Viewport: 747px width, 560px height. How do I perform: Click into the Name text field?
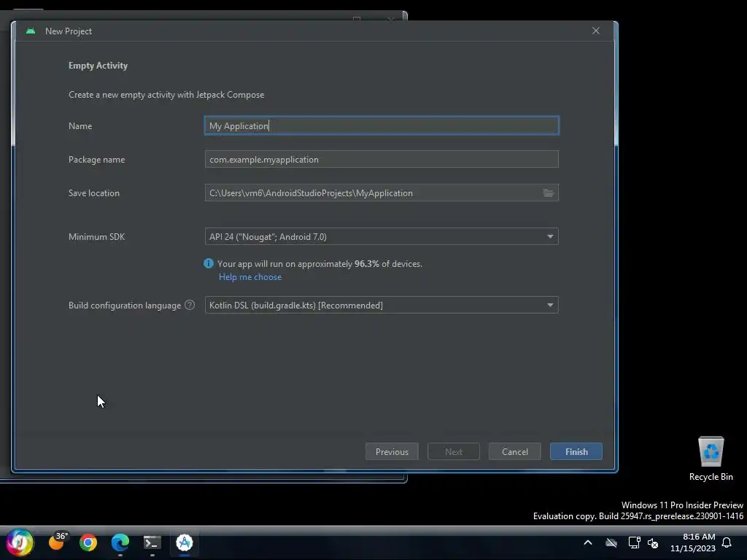[x=382, y=125]
